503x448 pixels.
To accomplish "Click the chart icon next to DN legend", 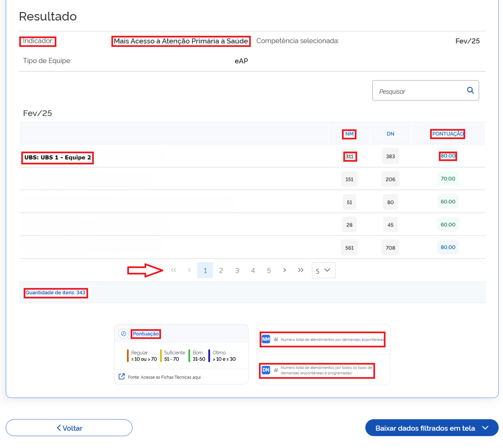I will click(276, 370).
